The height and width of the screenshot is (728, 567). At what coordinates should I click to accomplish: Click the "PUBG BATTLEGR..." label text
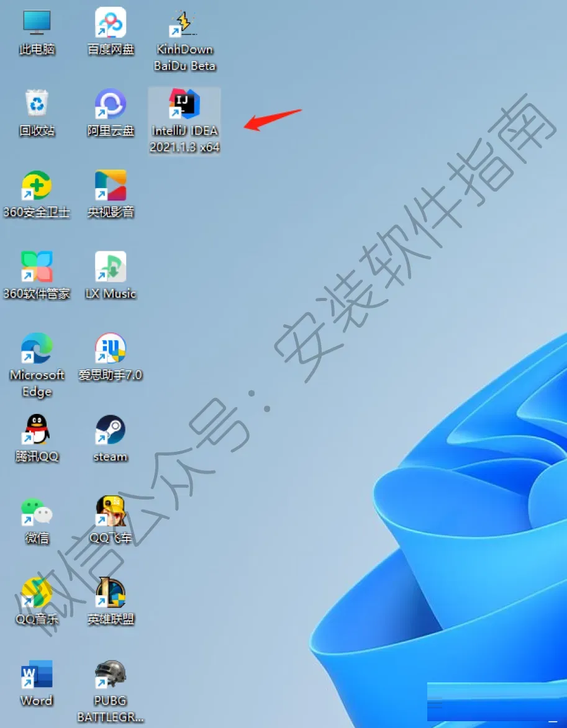pyautogui.click(x=111, y=709)
